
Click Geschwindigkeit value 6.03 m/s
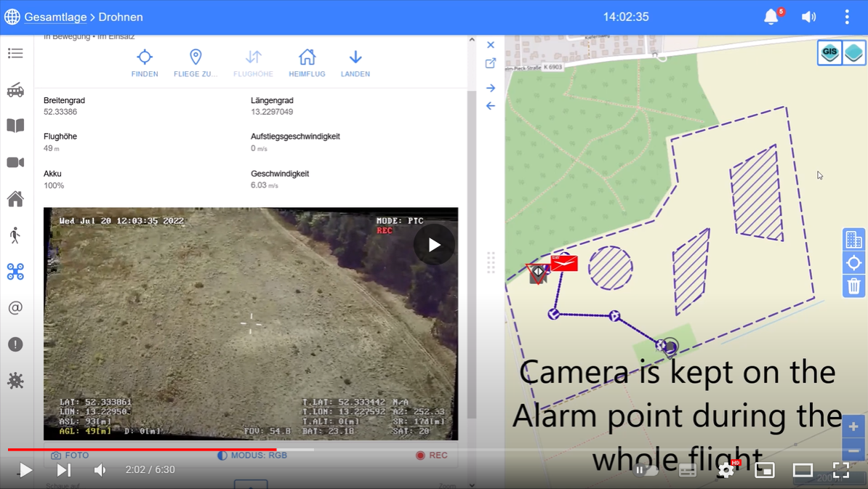(265, 185)
